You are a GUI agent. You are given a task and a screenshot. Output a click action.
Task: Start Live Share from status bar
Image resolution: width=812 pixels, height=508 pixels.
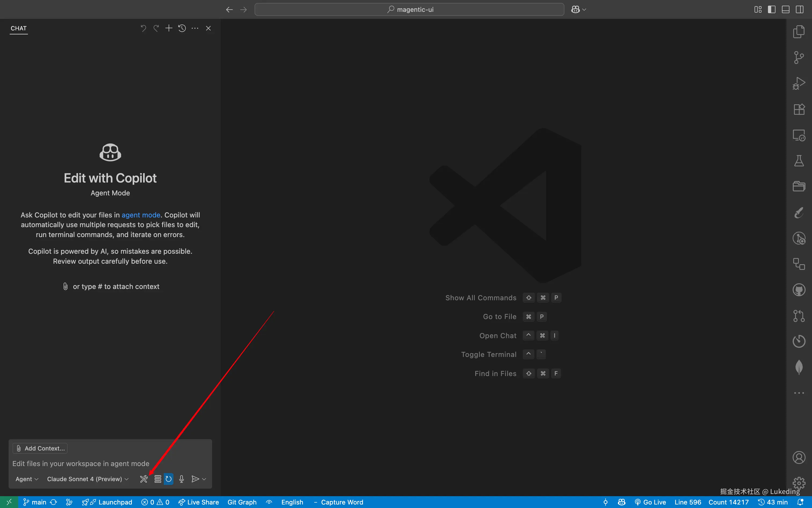click(x=198, y=502)
